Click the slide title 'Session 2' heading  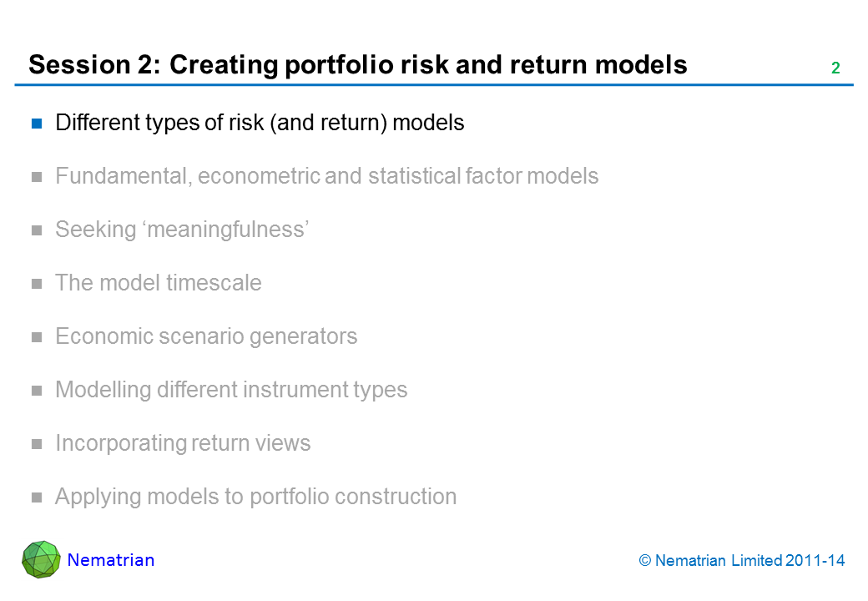(357, 65)
